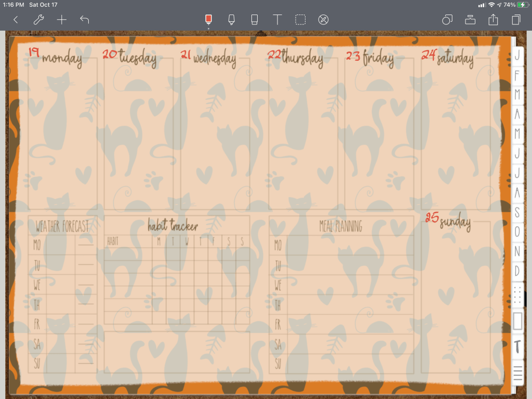Tap the back arrow in the toolbar
Viewport: 532px width, 399px height.
click(x=16, y=20)
